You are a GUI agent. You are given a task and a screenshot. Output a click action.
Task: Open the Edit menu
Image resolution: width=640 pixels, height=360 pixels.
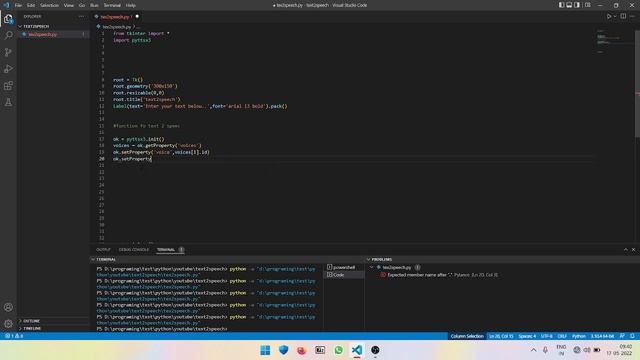[x=31, y=5]
